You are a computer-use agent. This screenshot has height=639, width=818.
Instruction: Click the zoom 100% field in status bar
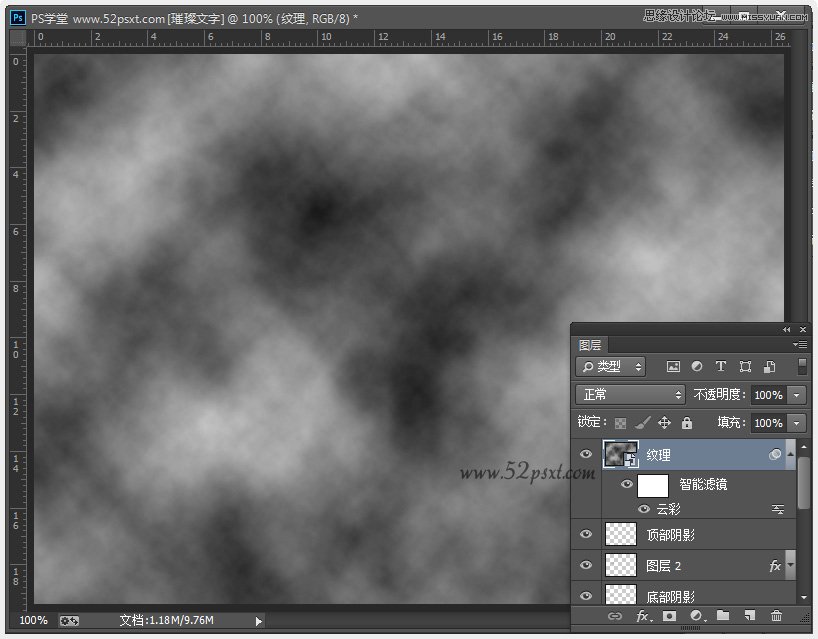(33, 620)
